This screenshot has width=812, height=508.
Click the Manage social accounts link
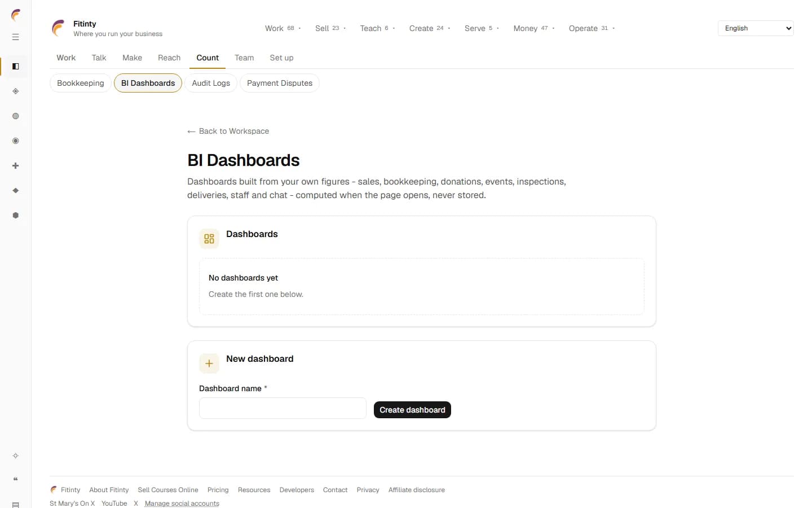click(182, 503)
